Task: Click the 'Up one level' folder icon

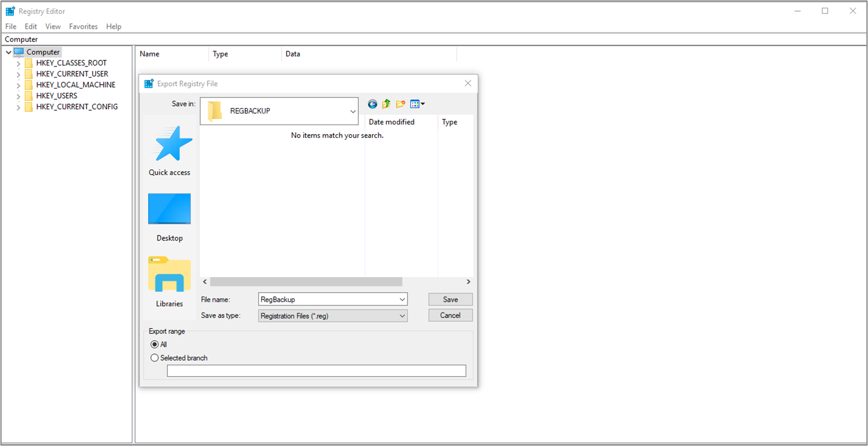Action: (x=386, y=104)
